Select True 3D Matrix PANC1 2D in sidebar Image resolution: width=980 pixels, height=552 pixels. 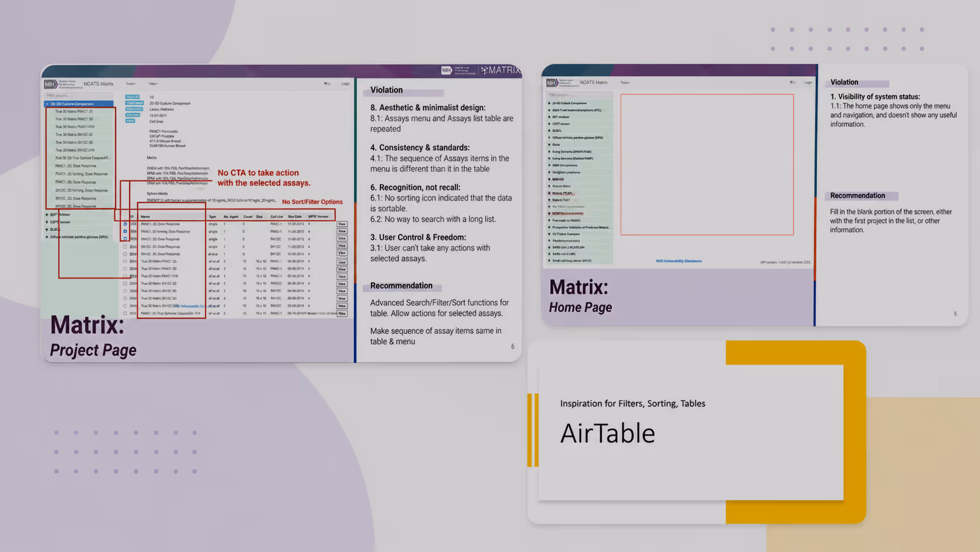(x=74, y=111)
